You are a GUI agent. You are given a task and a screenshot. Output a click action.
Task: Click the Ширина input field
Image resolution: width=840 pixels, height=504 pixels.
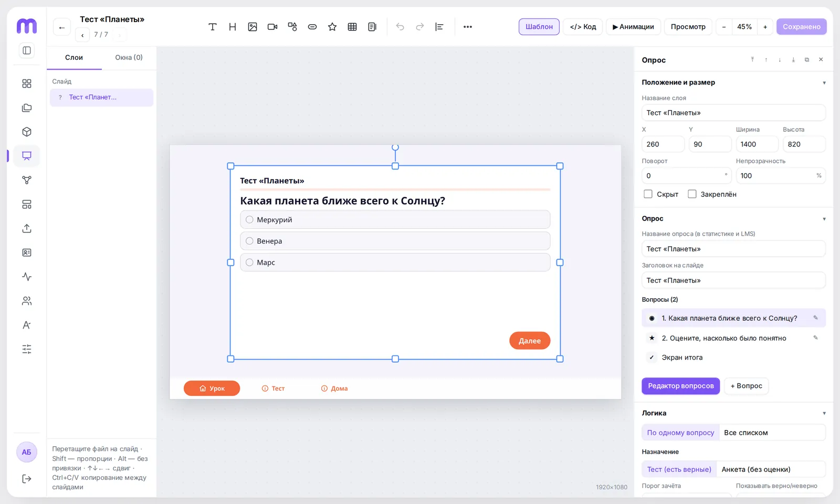coord(757,144)
